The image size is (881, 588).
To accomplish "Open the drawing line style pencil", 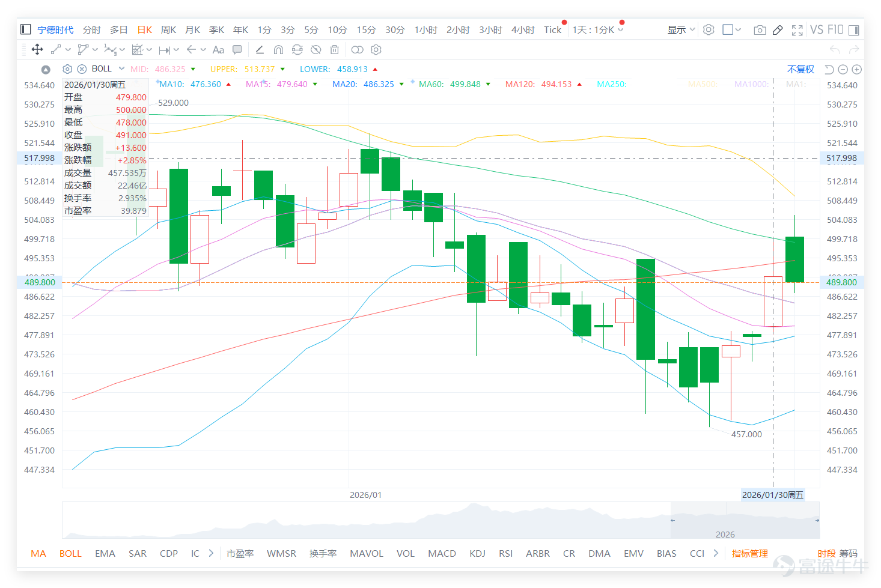I will [x=260, y=50].
